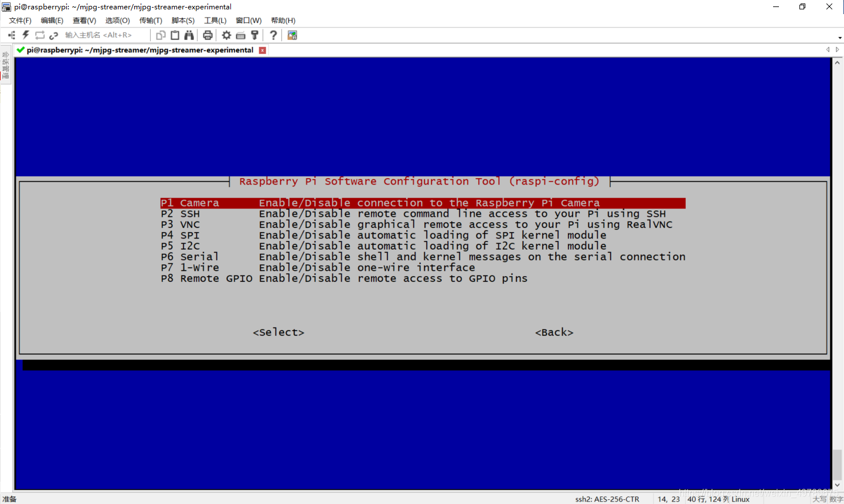This screenshot has height=504, width=844.
Task: Expand the toolbar overflow dropdown arrow
Action: [x=839, y=38]
